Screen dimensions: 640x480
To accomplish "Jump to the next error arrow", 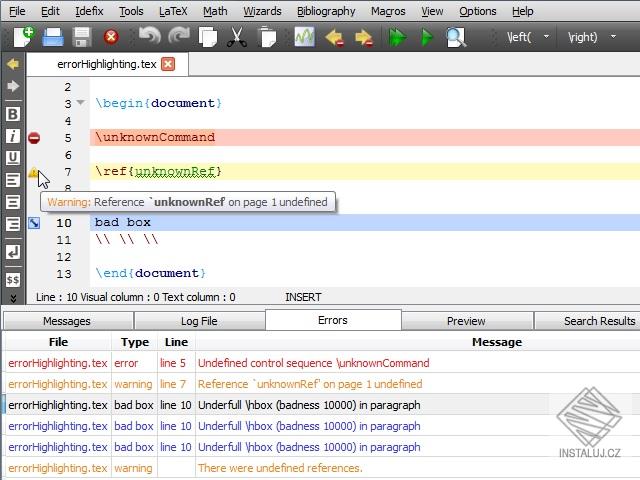I will click(x=364, y=38).
